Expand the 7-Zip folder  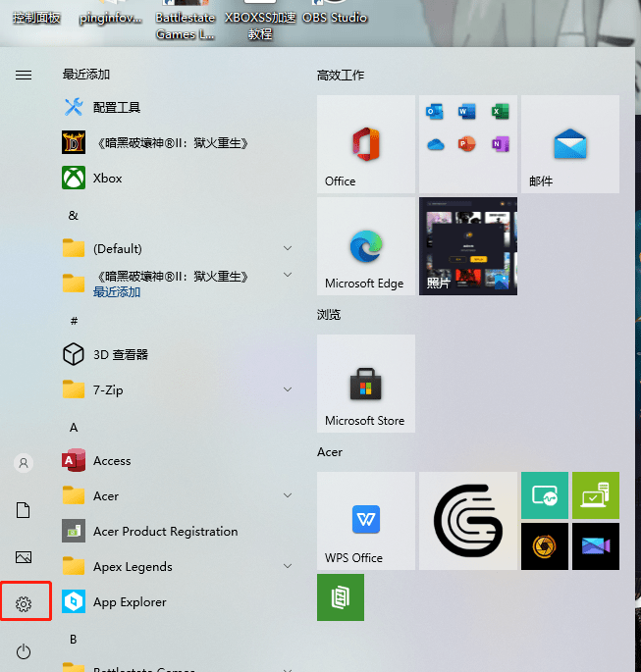pyautogui.click(x=288, y=390)
